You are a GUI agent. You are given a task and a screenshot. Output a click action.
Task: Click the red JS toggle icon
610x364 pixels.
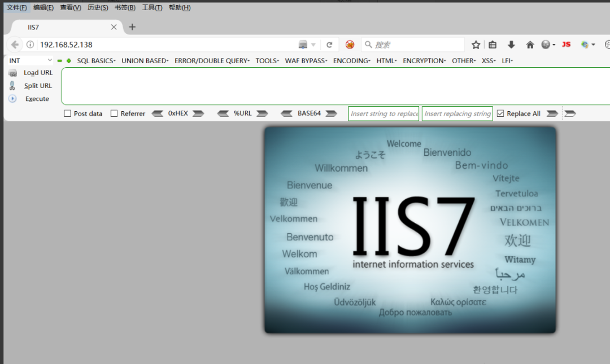click(566, 45)
